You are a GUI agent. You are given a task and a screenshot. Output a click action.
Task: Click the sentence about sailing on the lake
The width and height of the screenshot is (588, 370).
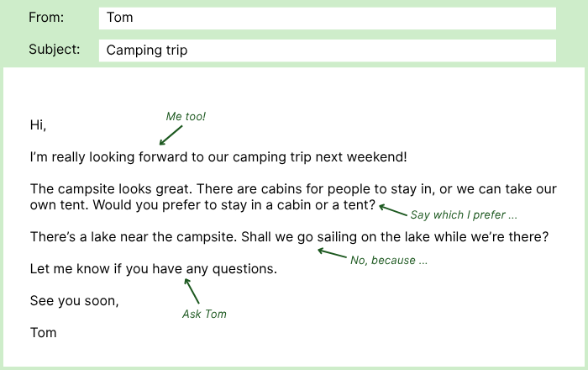289,237
